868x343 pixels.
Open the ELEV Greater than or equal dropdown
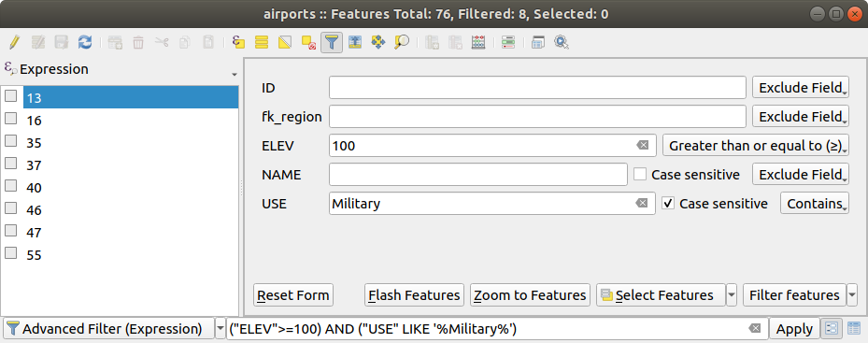pos(756,146)
